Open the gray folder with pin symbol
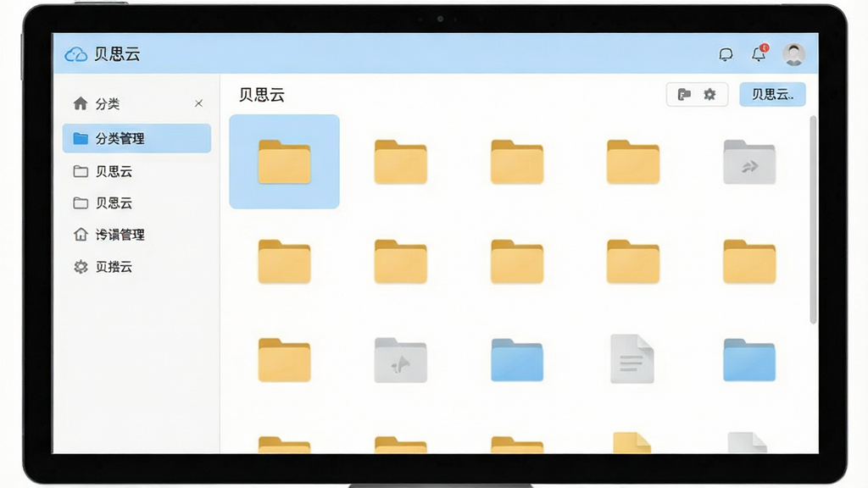Image resolution: width=868 pixels, height=488 pixels. (400, 360)
